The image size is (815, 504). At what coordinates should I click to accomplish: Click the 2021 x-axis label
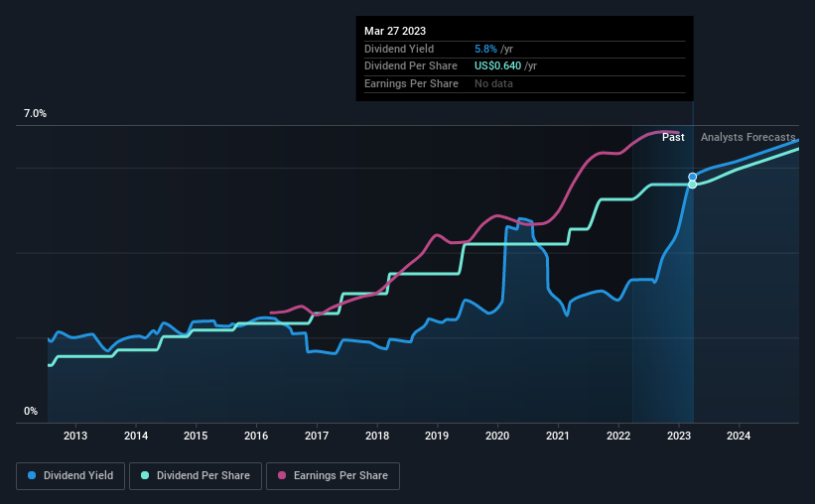(558, 436)
